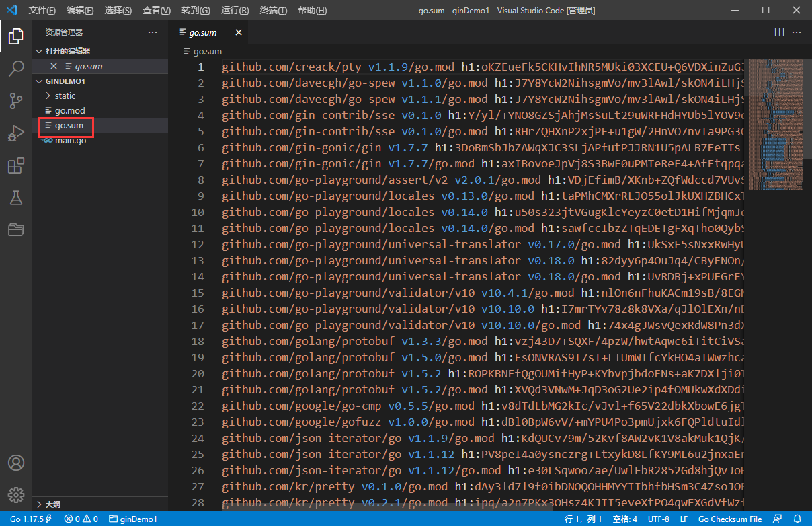Image resolution: width=812 pixels, height=526 pixels.
Task: Collapse the 打开的编辑器 section
Action: tap(39, 50)
